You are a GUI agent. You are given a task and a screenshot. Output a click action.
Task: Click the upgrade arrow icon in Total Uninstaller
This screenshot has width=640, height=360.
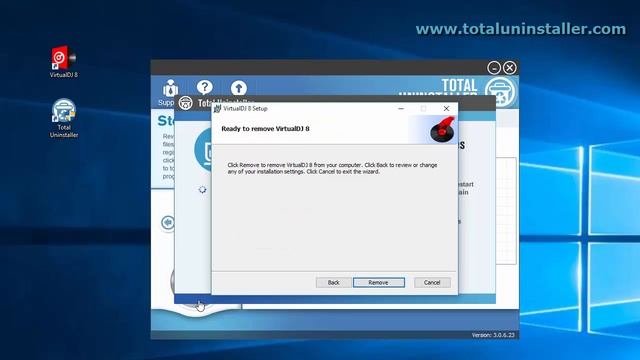click(x=239, y=88)
